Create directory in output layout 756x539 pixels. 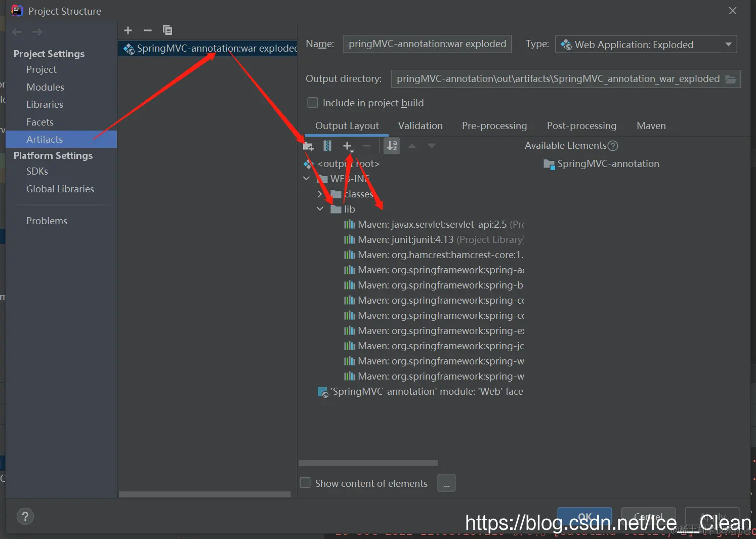tap(308, 146)
